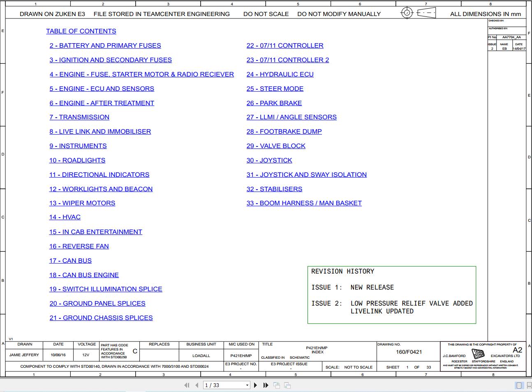The height and width of the screenshot is (392, 532).
Task: Click the NOT TO SCALE text
Action: coord(358,367)
